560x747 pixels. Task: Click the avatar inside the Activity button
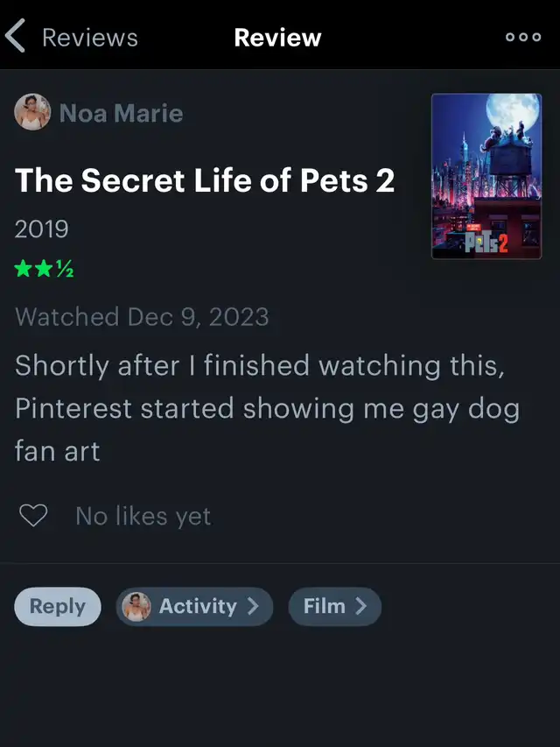coord(136,607)
